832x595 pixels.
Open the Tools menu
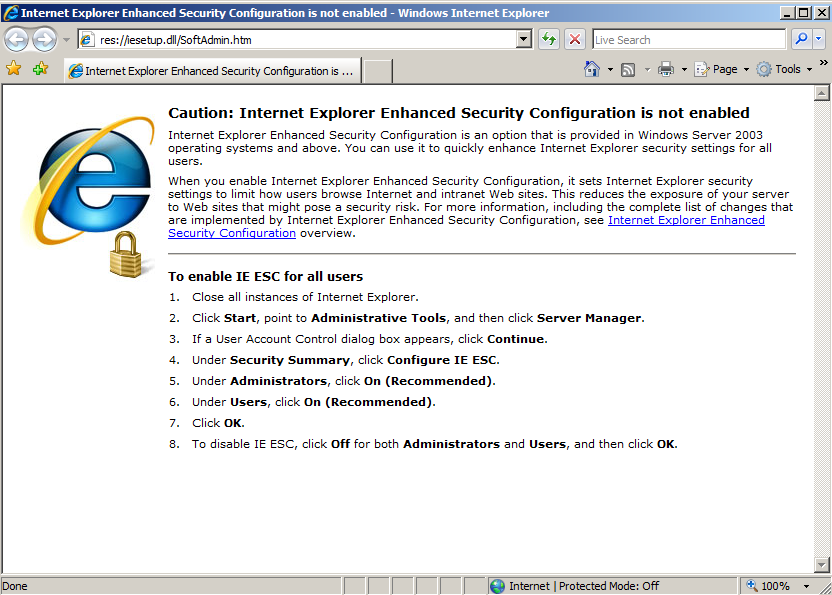(782, 69)
